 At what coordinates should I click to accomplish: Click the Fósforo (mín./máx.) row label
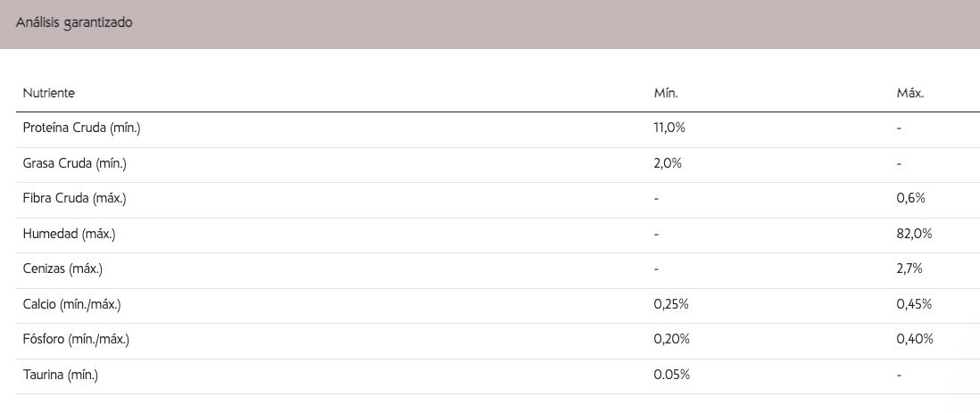pos(76,340)
